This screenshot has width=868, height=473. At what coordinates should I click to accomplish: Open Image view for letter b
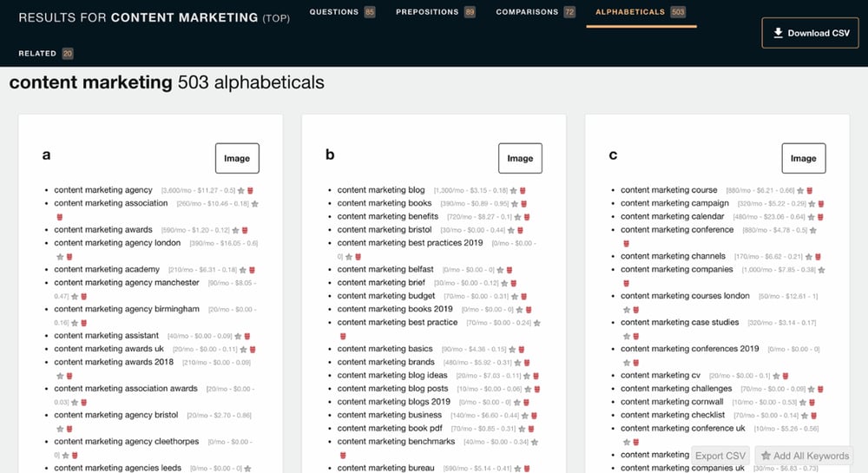(x=520, y=158)
